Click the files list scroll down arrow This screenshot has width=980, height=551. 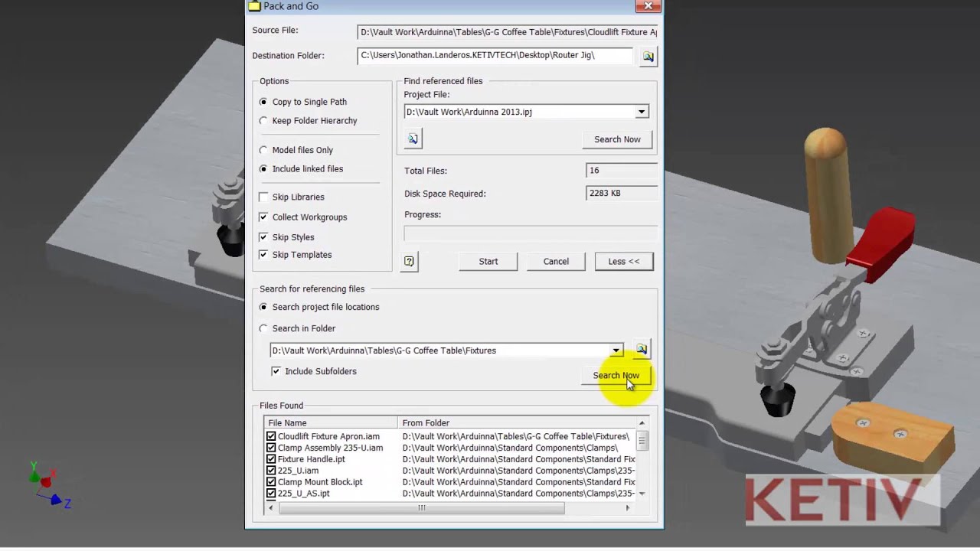coord(642,494)
